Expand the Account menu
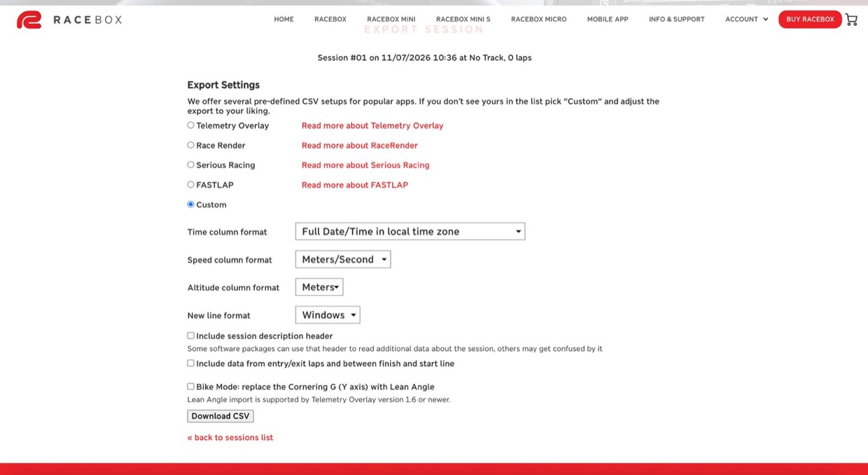The height and width of the screenshot is (475, 868). coord(746,20)
